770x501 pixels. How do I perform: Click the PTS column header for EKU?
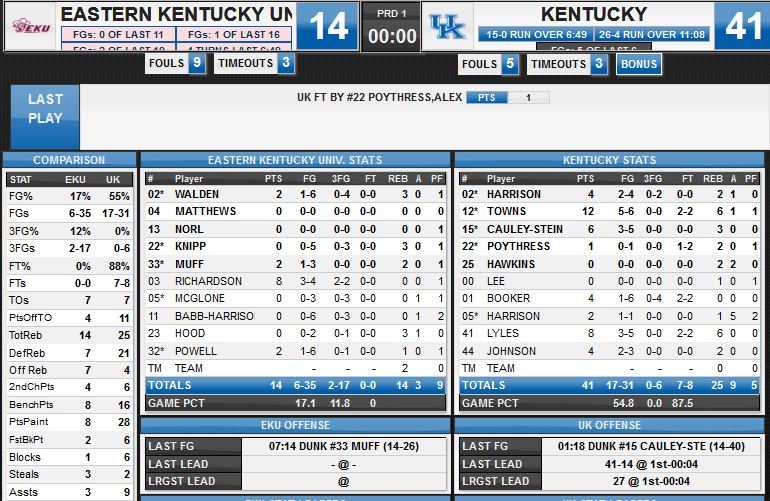[273, 179]
